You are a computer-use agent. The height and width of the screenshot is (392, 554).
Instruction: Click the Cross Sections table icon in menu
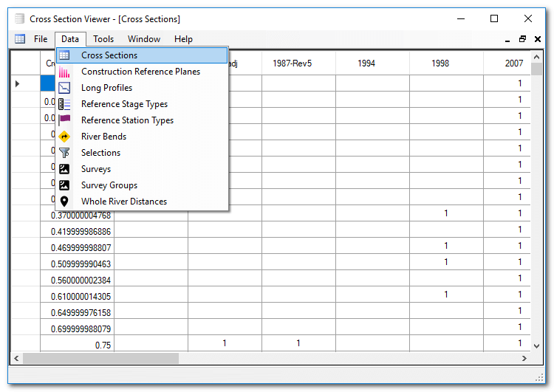pyautogui.click(x=65, y=55)
